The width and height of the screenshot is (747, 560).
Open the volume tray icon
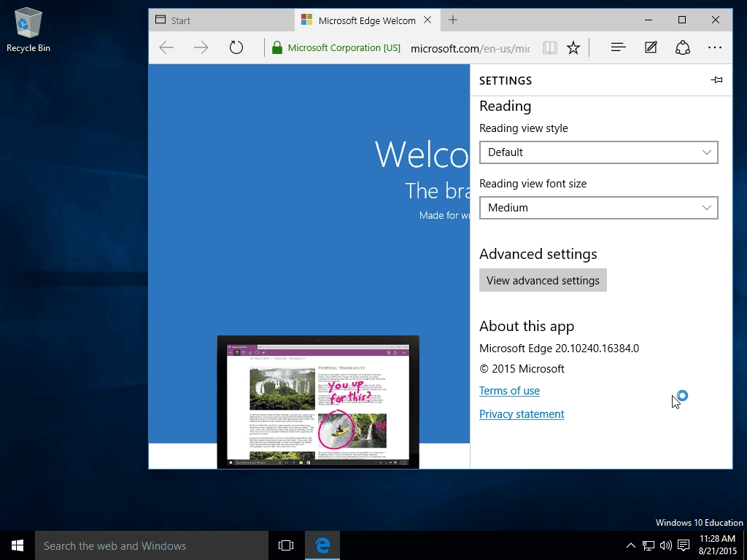[665, 545]
